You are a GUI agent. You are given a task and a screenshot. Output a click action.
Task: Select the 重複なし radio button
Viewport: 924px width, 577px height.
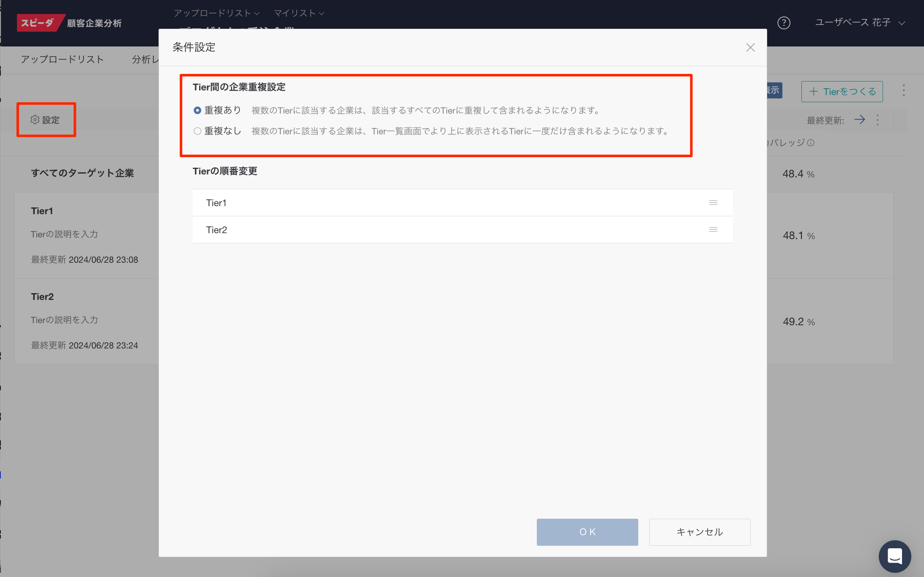[x=197, y=131]
